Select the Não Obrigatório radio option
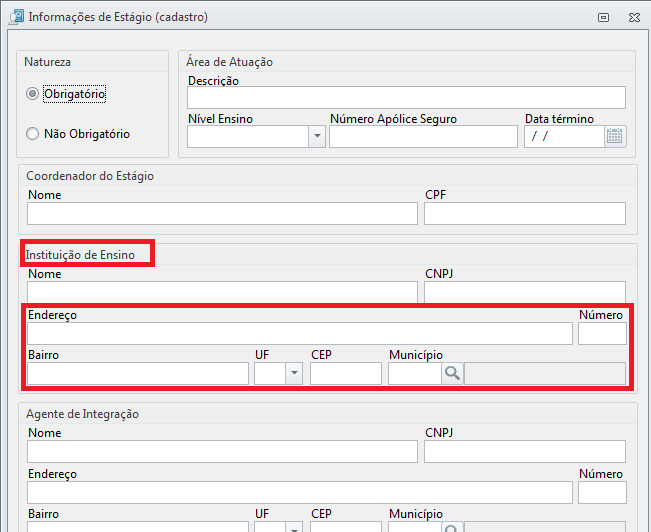The height and width of the screenshot is (532, 651). pyautogui.click(x=32, y=134)
